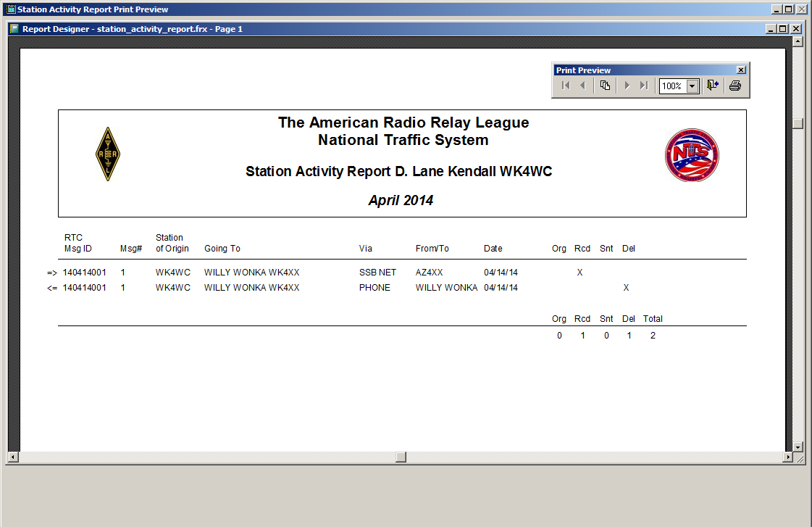Close the Station Activity Report window
812x527 pixels.
click(x=802, y=9)
